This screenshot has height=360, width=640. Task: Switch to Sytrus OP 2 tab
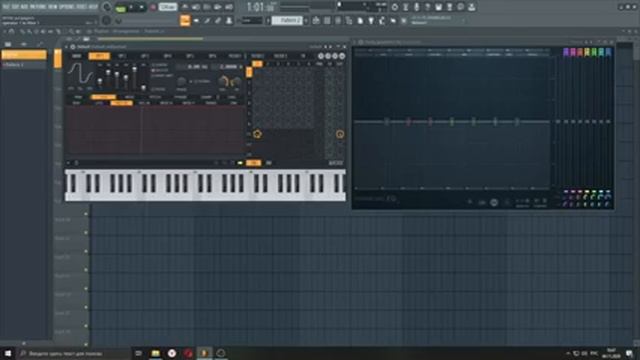[122, 56]
